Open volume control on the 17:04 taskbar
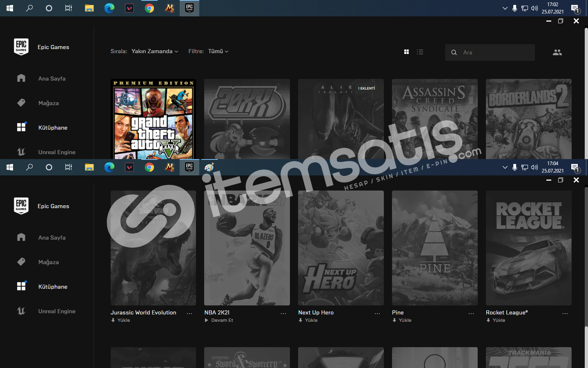Screen dimensions: 588x368 pos(535,167)
